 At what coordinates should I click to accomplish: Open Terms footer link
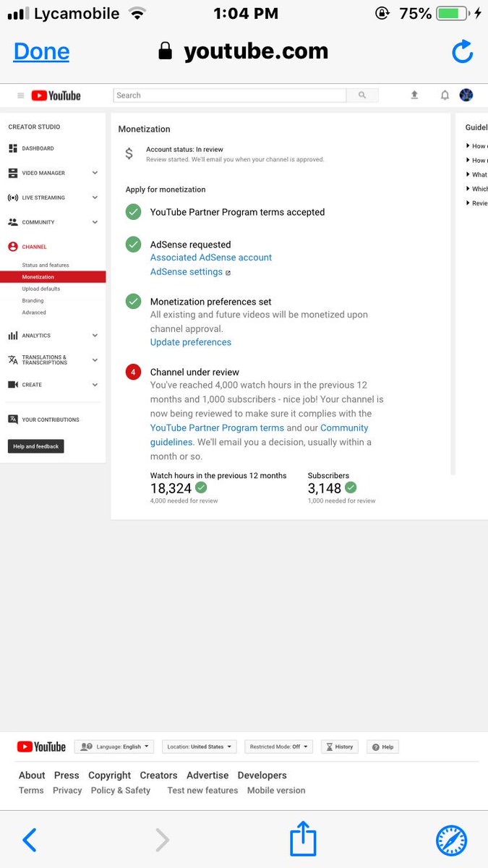[31, 791]
